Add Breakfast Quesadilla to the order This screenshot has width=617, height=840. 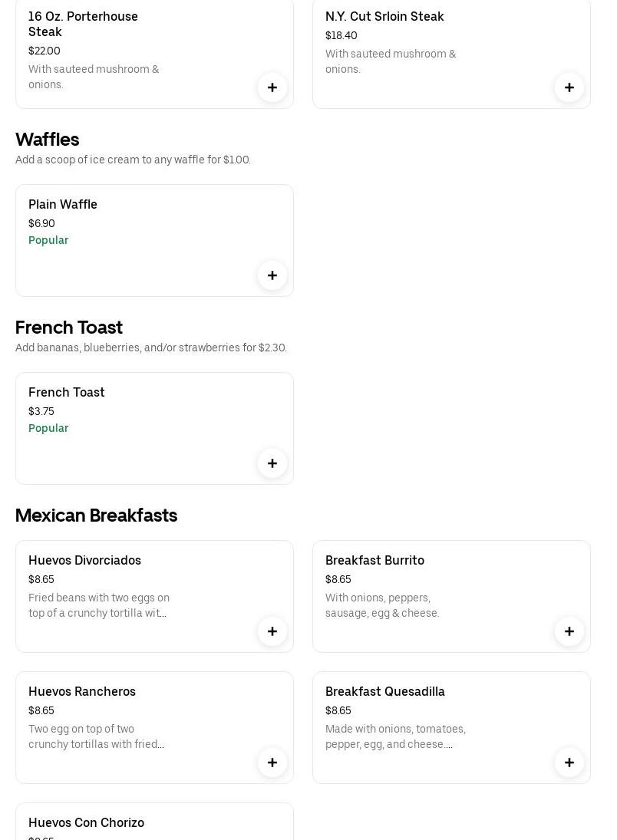pos(569,763)
